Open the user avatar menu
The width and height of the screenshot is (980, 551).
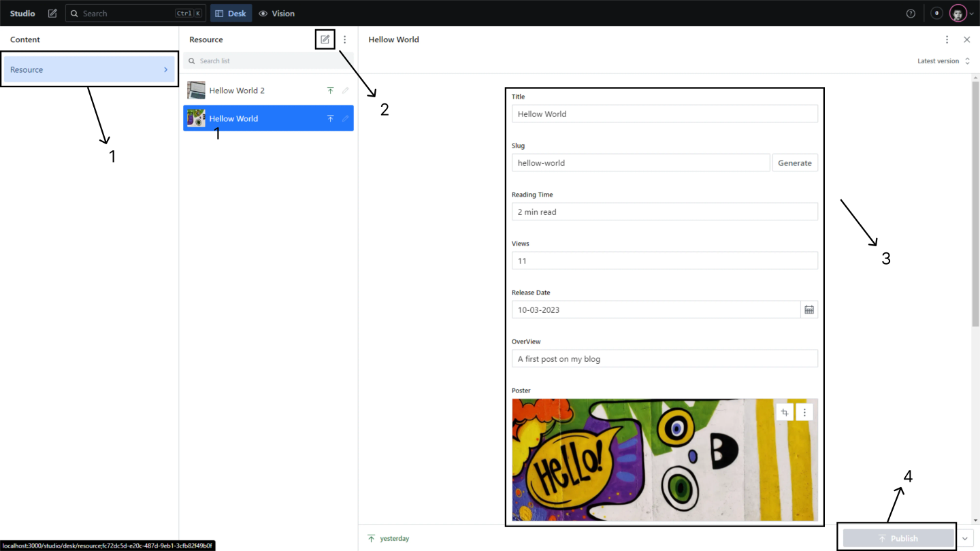(x=961, y=13)
